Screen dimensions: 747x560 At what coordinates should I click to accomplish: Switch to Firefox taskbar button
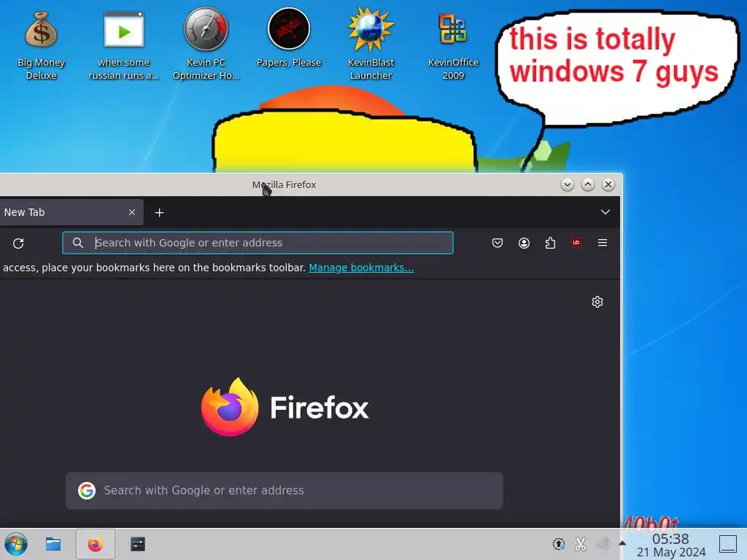coord(96,544)
